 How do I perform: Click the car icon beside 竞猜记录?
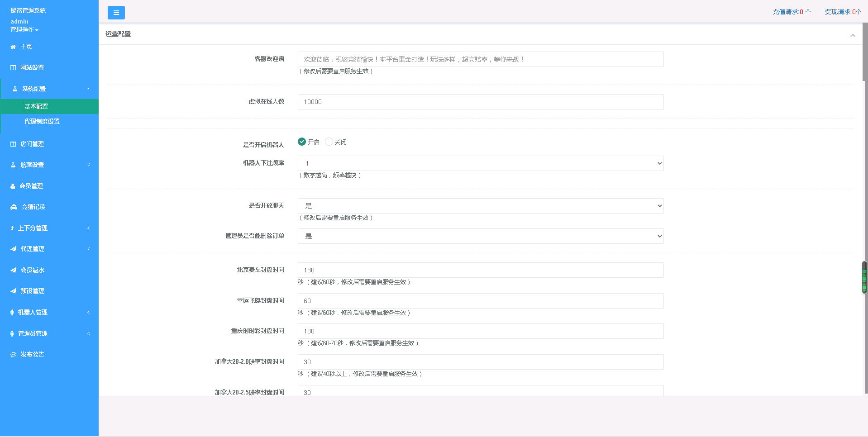(x=14, y=207)
